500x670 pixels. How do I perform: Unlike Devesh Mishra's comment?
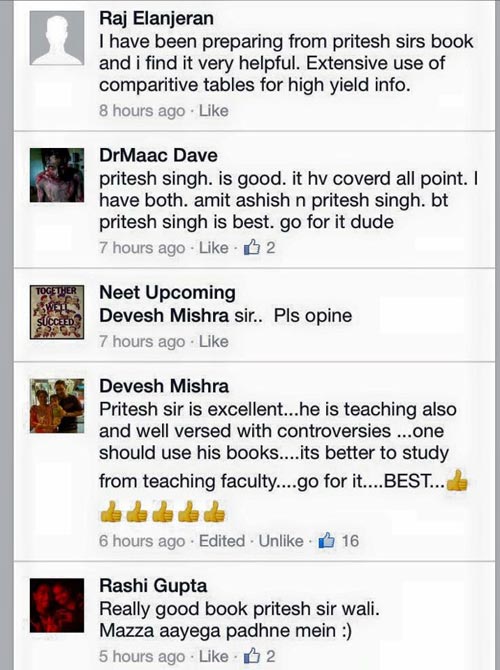[281, 541]
